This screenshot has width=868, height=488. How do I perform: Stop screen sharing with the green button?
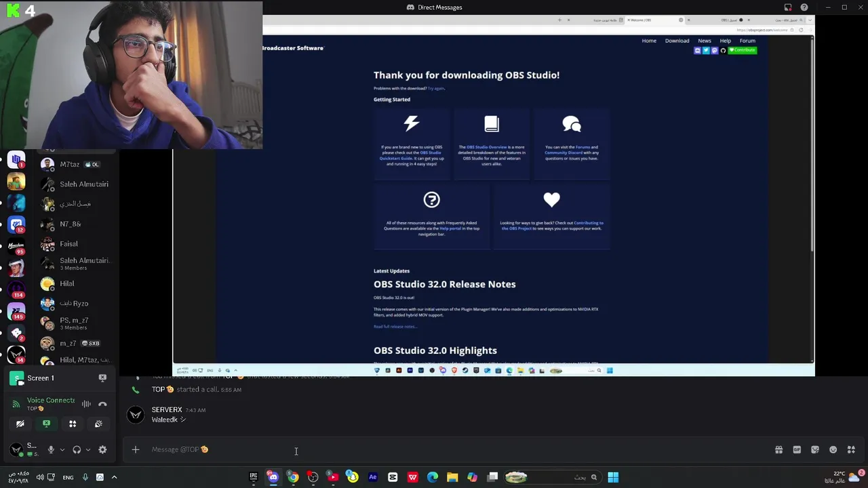[x=46, y=424]
